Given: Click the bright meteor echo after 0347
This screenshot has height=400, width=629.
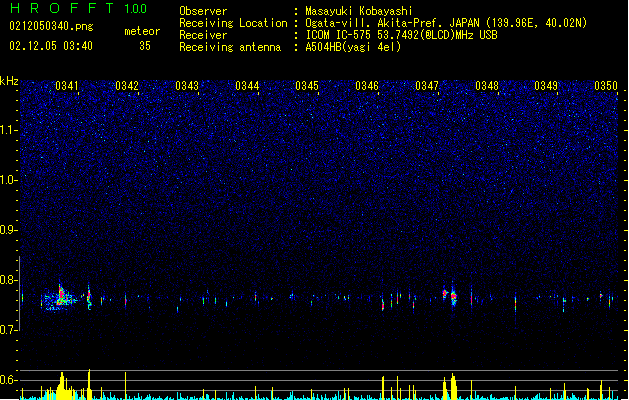Looking at the screenshot, I should (453, 297).
